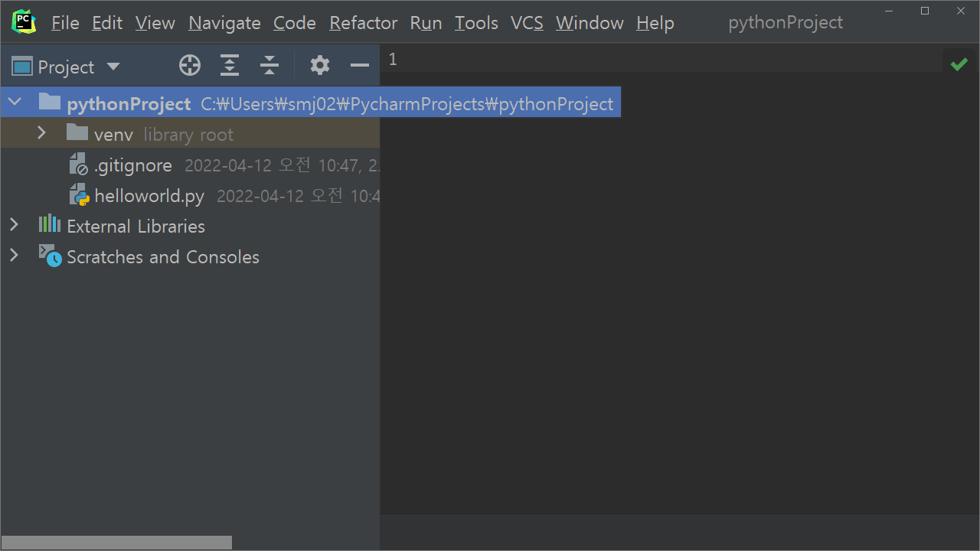Open the Refactor menu
The height and width of the screenshot is (551, 980).
(x=364, y=24)
